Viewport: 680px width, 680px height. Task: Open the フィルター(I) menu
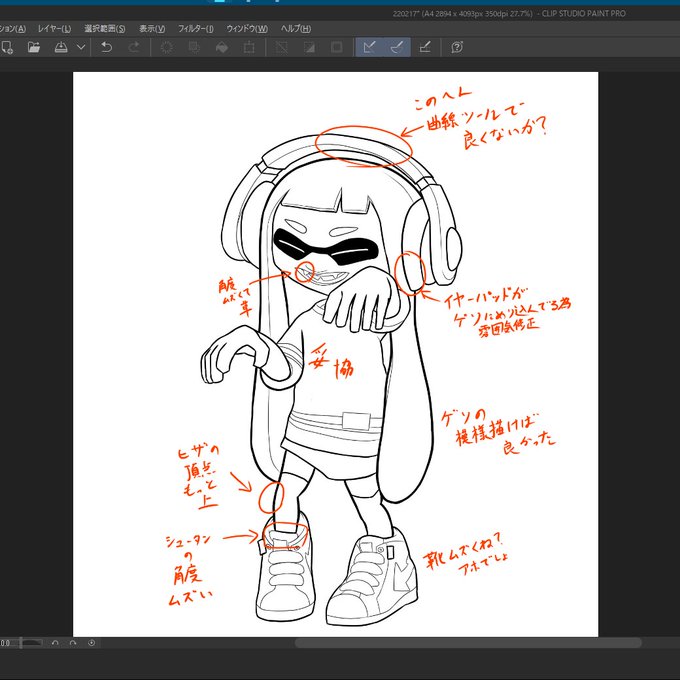(x=196, y=29)
